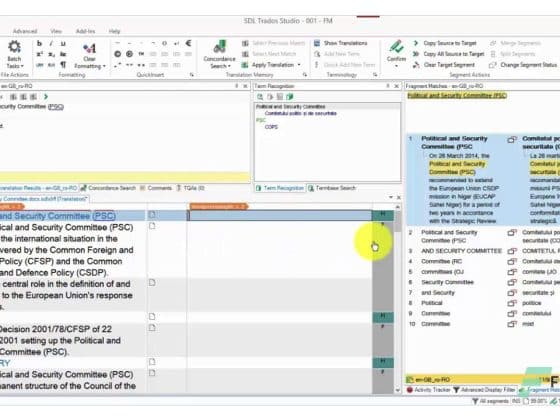Open the Terminology group dialog launcher
The width and height of the screenshot is (560, 420).
click(375, 75)
